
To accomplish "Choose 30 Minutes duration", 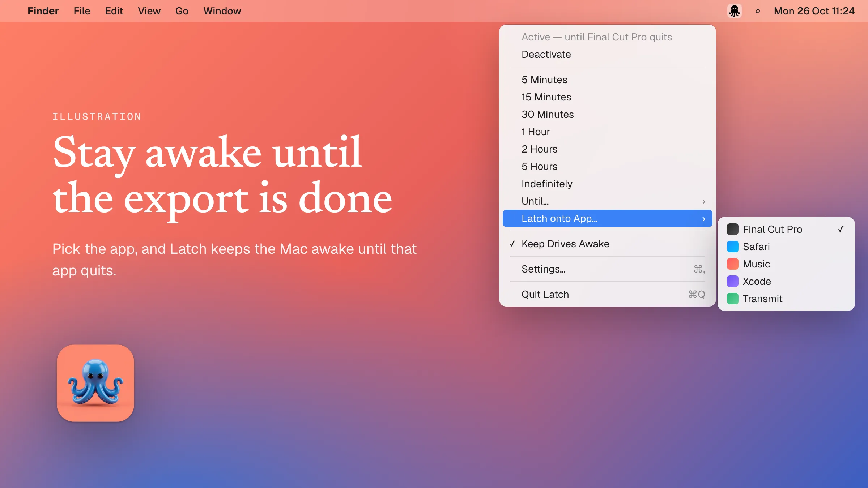I will tap(608, 114).
